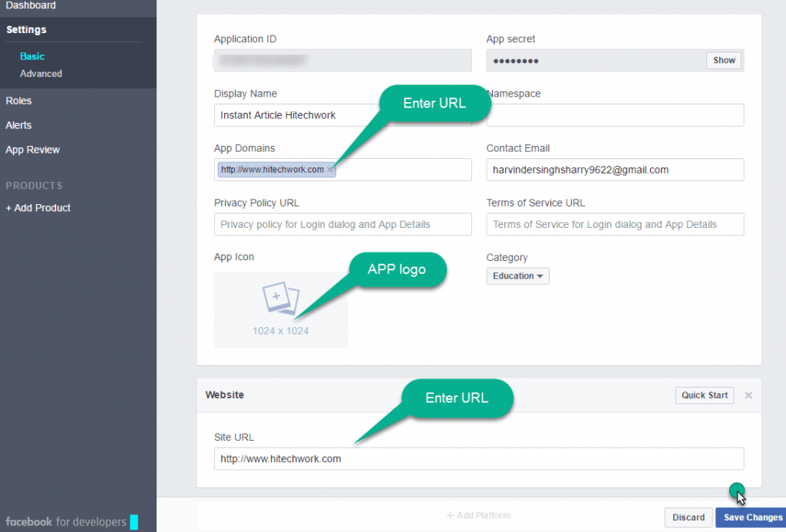Image resolution: width=786 pixels, height=532 pixels.
Task: Click the Quick Start button
Action: click(x=705, y=395)
